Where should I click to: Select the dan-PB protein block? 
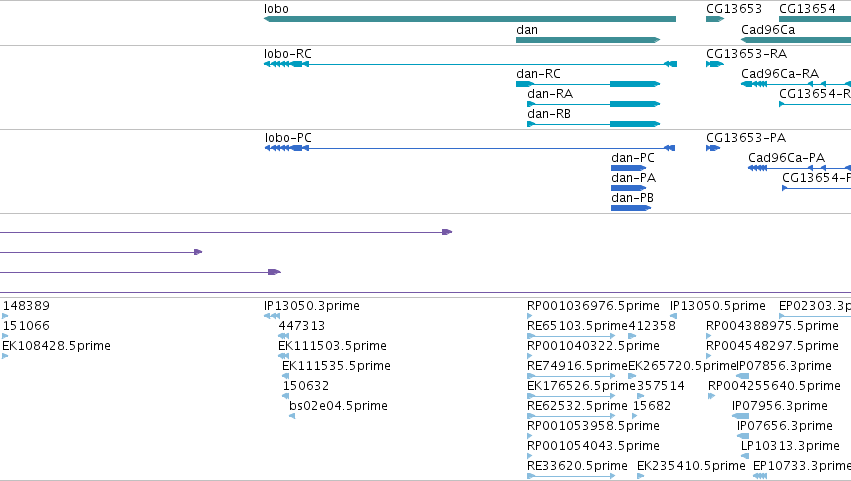click(631, 208)
